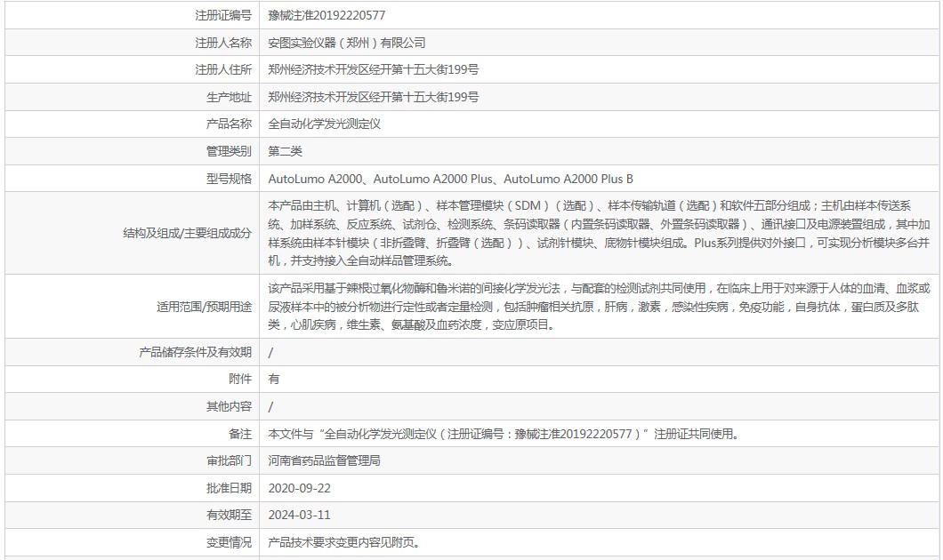943x560 pixels.
Task: Click the 批准日期 label
Action: click(x=230, y=489)
